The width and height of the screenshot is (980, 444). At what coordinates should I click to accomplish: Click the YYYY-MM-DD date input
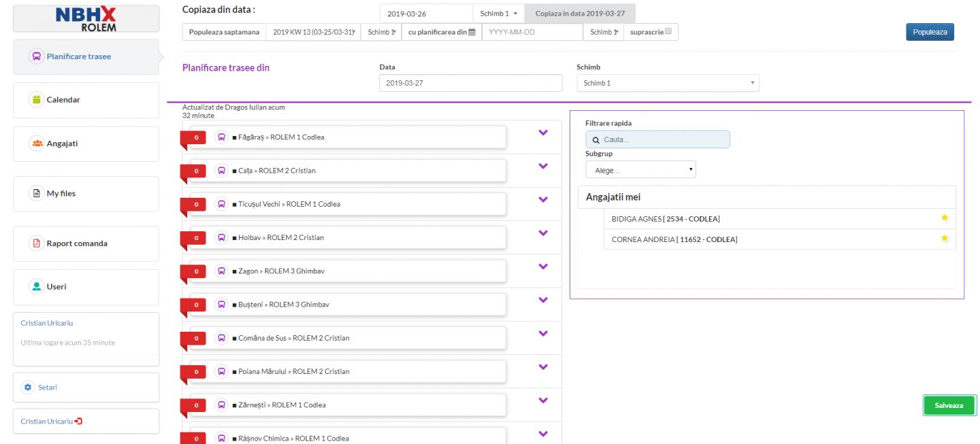point(532,32)
